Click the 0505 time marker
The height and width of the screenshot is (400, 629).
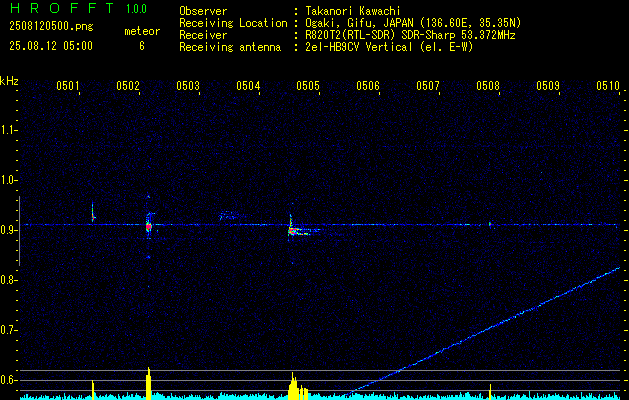pyautogui.click(x=308, y=85)
